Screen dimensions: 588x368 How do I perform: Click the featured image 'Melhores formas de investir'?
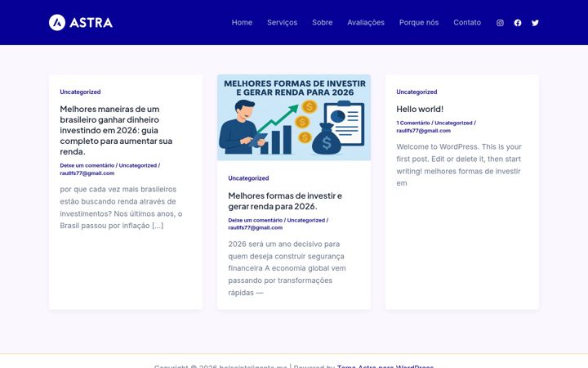tap(294, 118)
